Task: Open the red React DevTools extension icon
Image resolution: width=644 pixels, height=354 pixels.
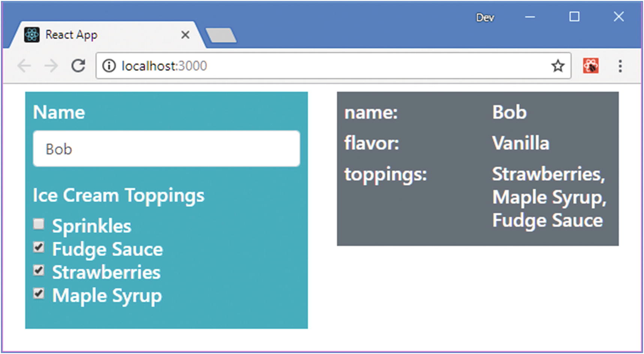Action: click(590, 66)
